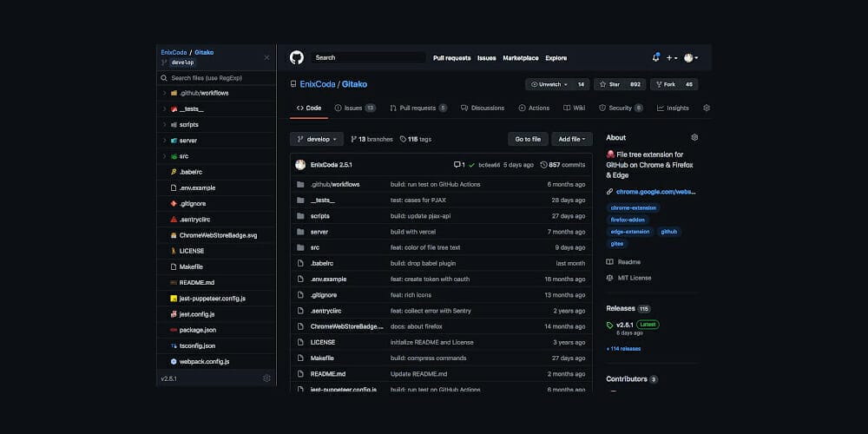
Task: Expand __tests__ folder in sidebar
Action: [x=164, y=109]
